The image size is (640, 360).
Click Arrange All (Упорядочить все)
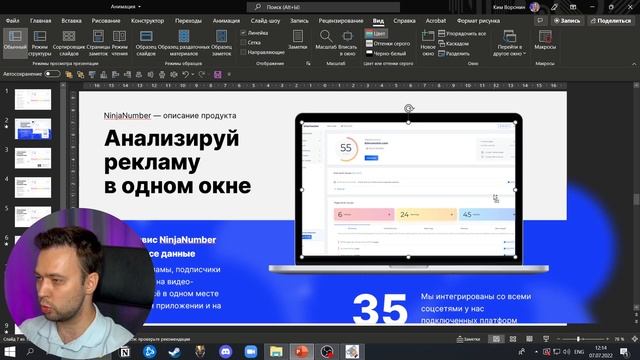pyautogui.click(x=462, y=33)
